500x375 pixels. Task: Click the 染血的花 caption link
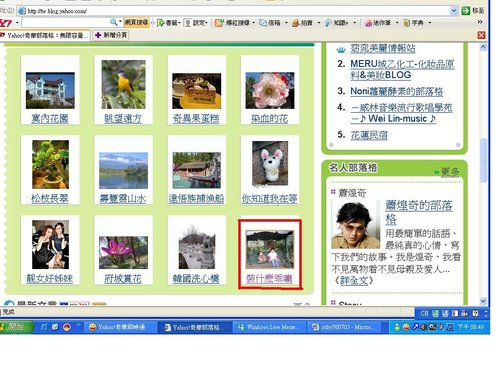point(270,118)
